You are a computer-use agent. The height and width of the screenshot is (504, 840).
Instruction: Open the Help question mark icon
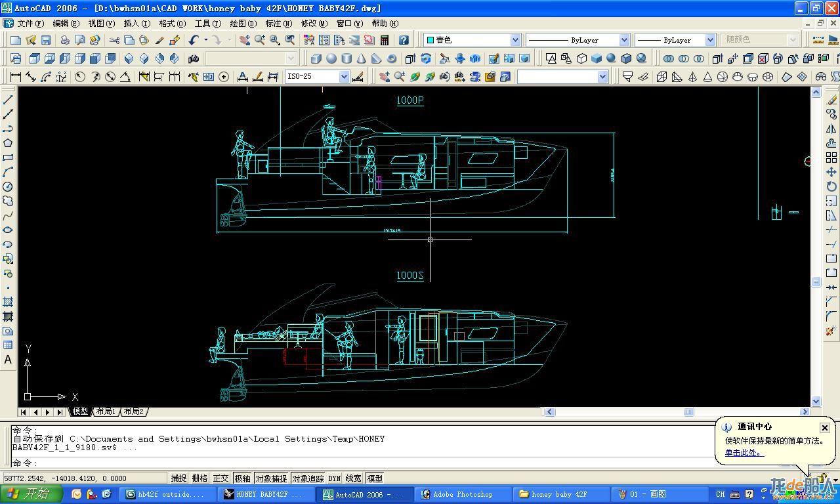[404, 40]
